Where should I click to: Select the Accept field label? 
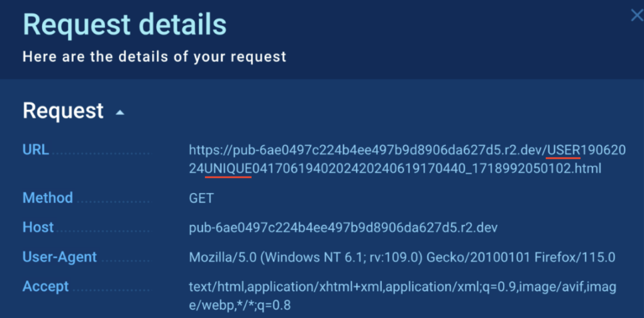46,287
